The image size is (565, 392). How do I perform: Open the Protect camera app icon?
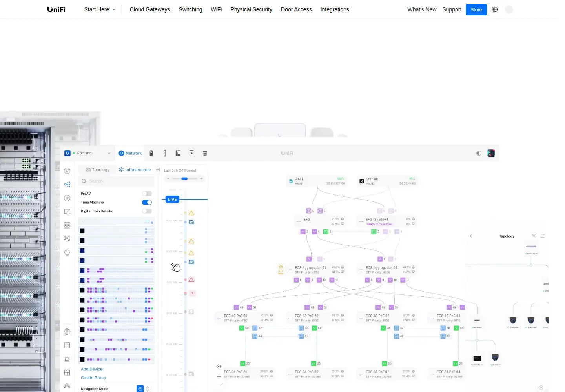tap(151, 153)
